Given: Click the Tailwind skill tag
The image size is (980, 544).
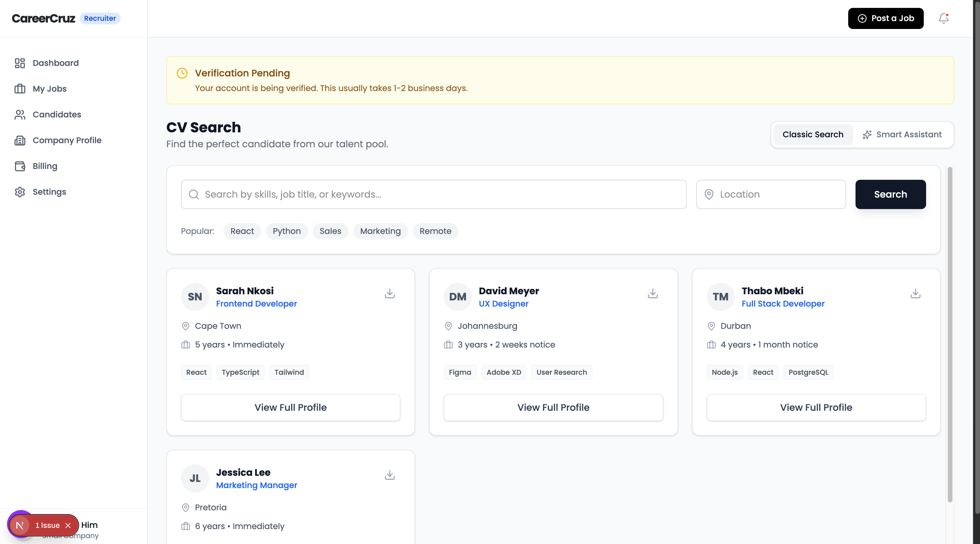Looking at the screenshot, I should [289, 372].
